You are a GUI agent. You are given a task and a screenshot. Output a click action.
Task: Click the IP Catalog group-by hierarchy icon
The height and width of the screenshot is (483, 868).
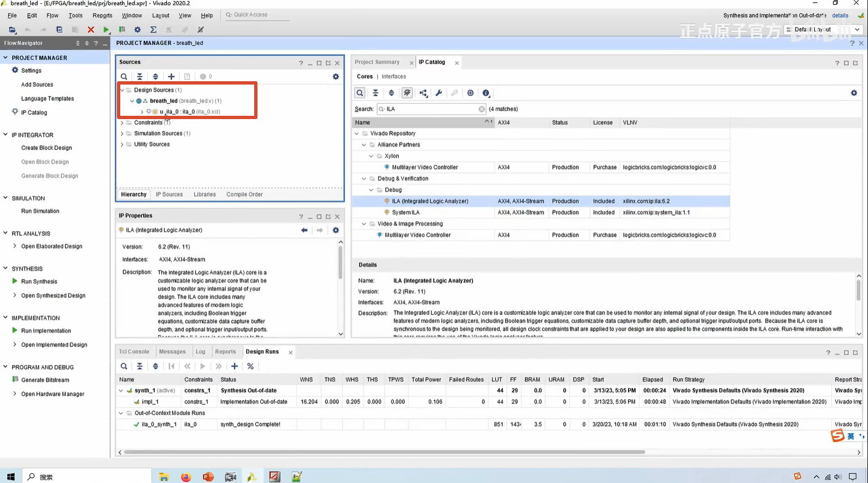[x=423, y=93]
